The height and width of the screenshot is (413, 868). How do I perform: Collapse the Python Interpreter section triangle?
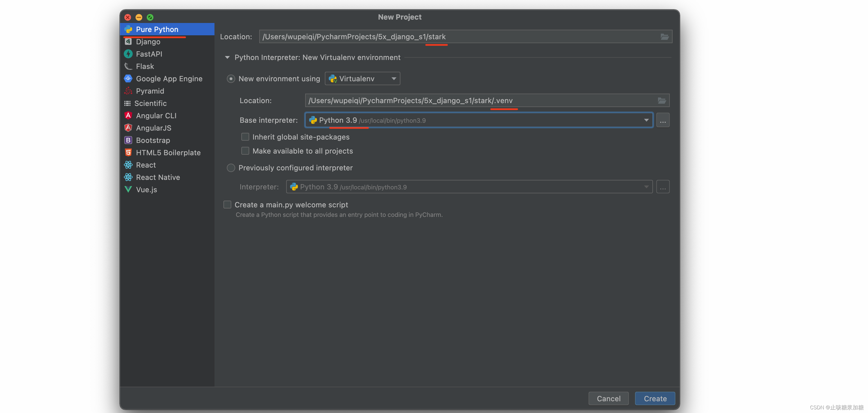pyautogui.click(x=227, y=58)
